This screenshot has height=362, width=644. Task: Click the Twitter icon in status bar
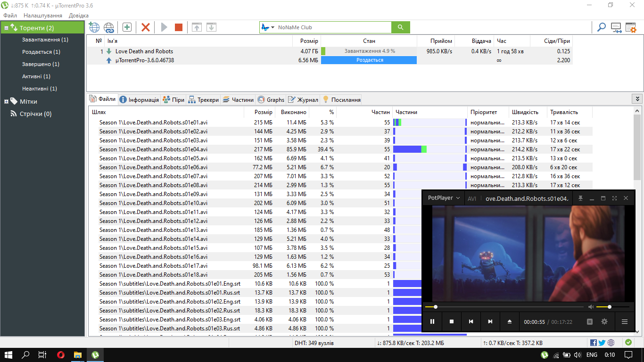coord(602,343)
